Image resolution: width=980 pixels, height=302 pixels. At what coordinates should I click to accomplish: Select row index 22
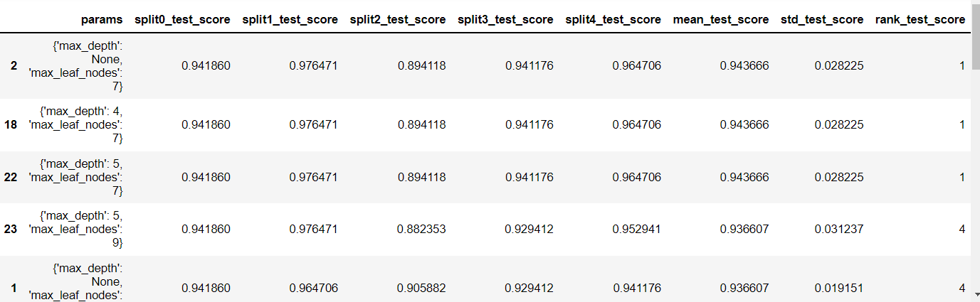11,177
